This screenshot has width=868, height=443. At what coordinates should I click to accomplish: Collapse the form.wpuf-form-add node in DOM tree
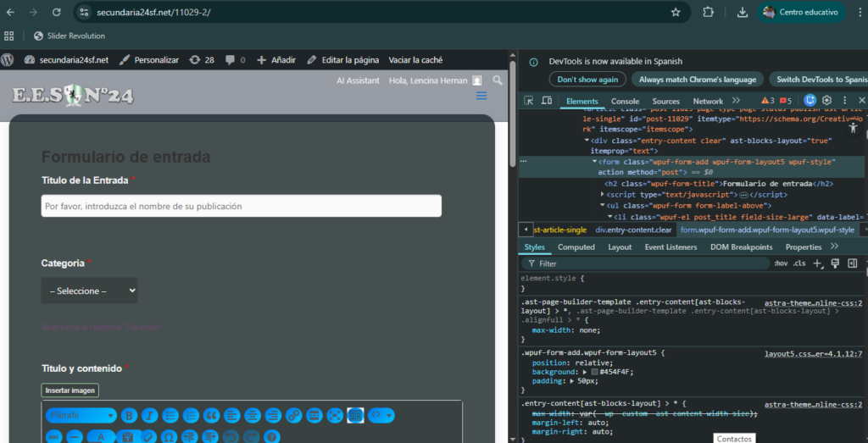click(595, 161)
